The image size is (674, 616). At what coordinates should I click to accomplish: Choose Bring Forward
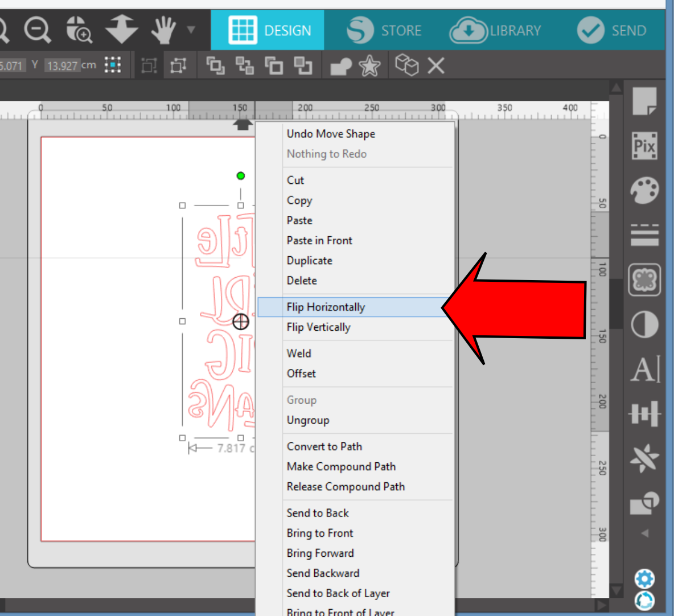(x=320, y=553)
